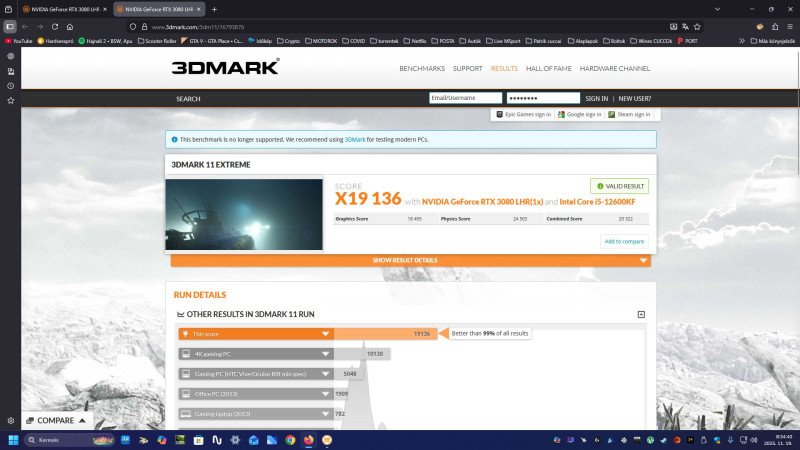The height and width of the screenshot is (450, 800).
Task: Open Intel Core i5-12600KF link
Action: point(597,202)
